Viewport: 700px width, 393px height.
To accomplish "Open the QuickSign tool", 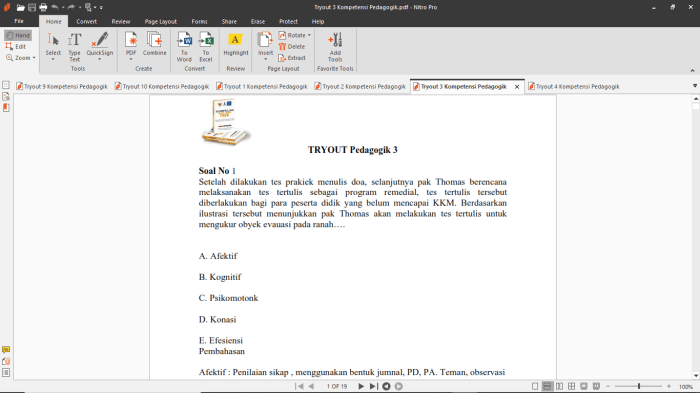I will tap(100, 46).
